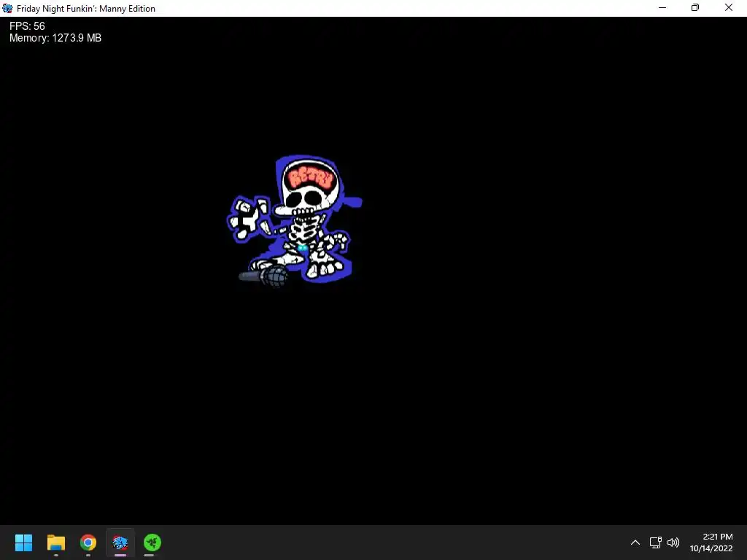Open Google Chrome from the taskbar
The image size is (747, 560).
tap(88, 542)
